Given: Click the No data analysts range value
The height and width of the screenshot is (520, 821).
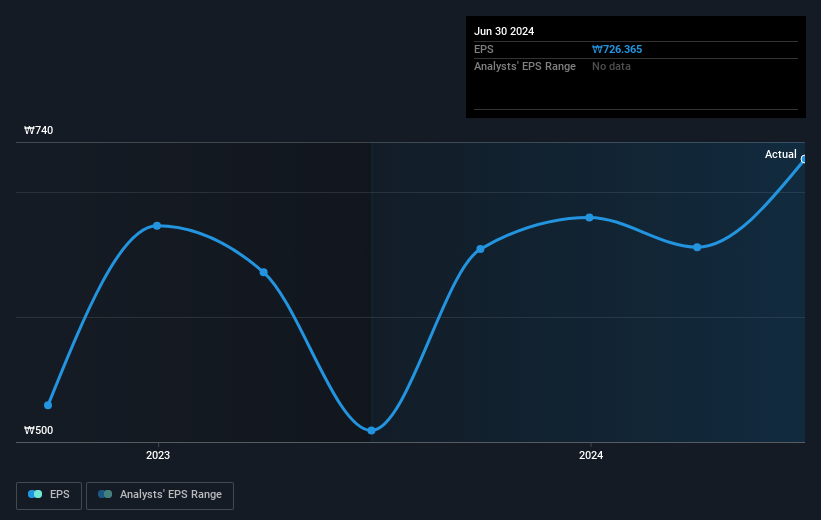Looking at the screenshot, I should click(x=611, y=67).
